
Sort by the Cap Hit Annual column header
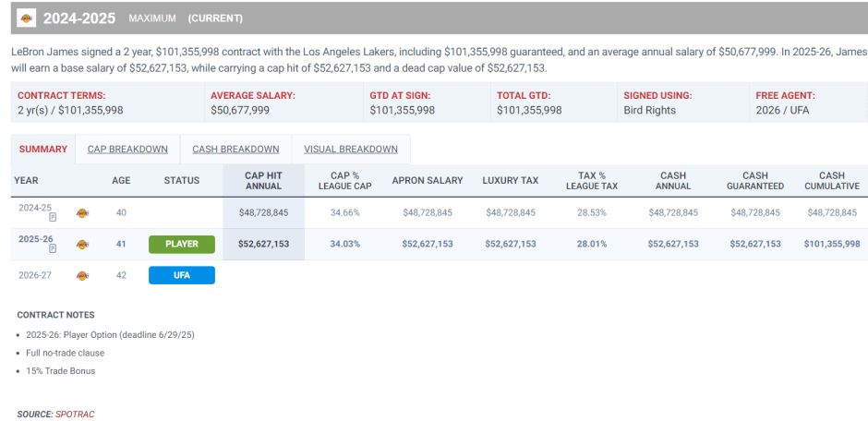[x=263, y=180]
